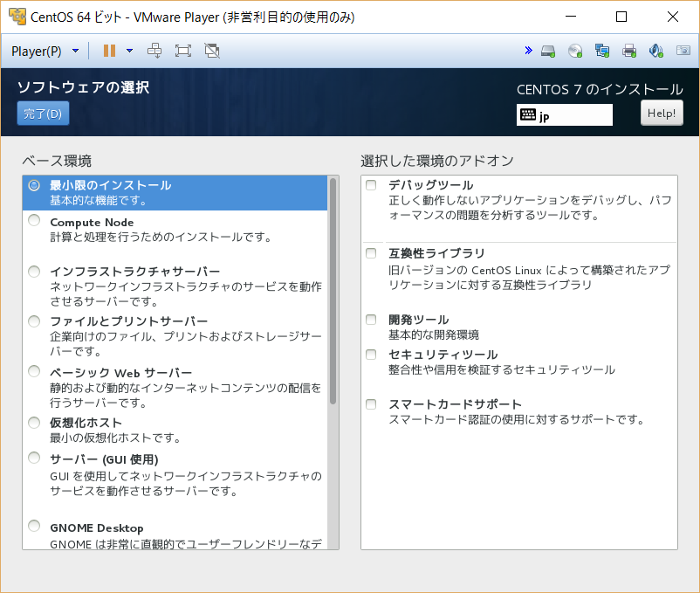The image size is (700, 593).
Task: Expand the suspend options dropdown arrow
Action: 128,51
